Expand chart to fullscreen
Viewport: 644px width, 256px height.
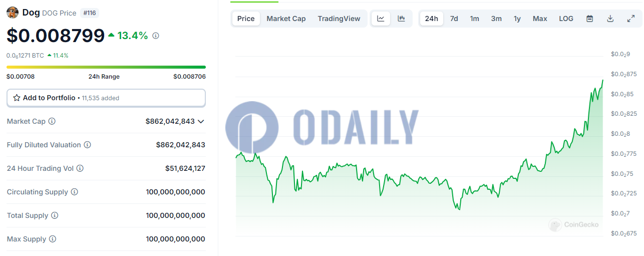[631, 19]
